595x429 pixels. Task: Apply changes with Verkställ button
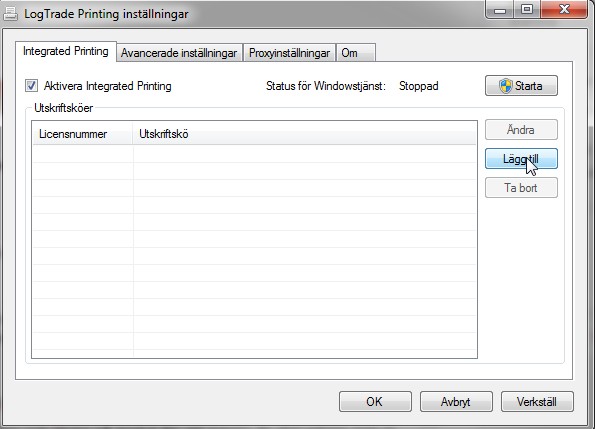coord(537,402)
